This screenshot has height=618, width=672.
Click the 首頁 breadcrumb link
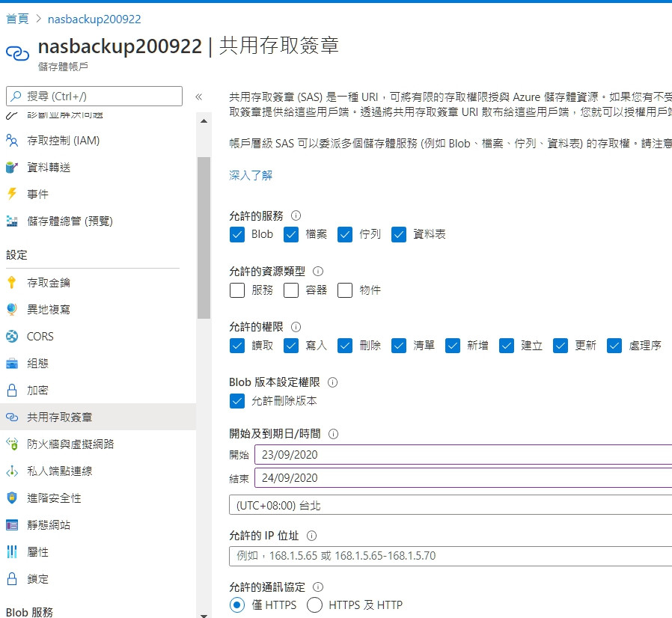pos(17,19)
